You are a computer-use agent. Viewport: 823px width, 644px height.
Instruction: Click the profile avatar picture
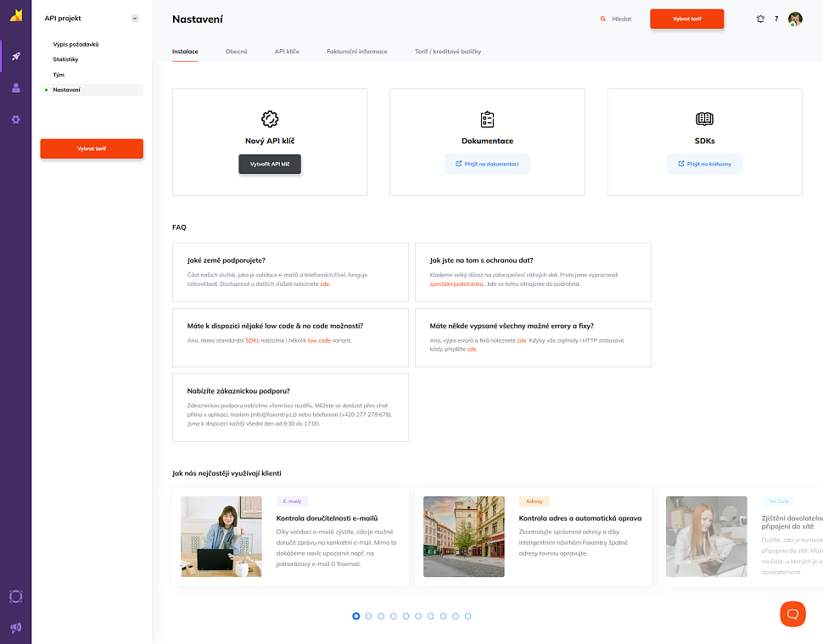795,18
